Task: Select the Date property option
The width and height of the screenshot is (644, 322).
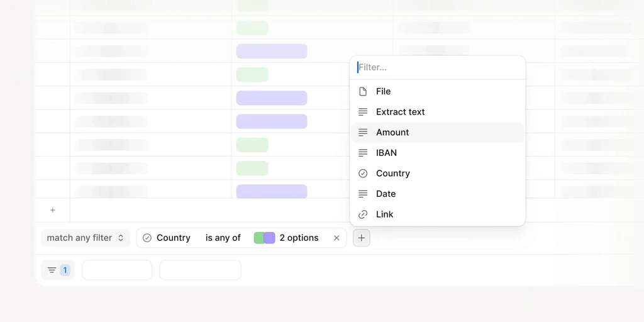Action: (x=438, y=194)
